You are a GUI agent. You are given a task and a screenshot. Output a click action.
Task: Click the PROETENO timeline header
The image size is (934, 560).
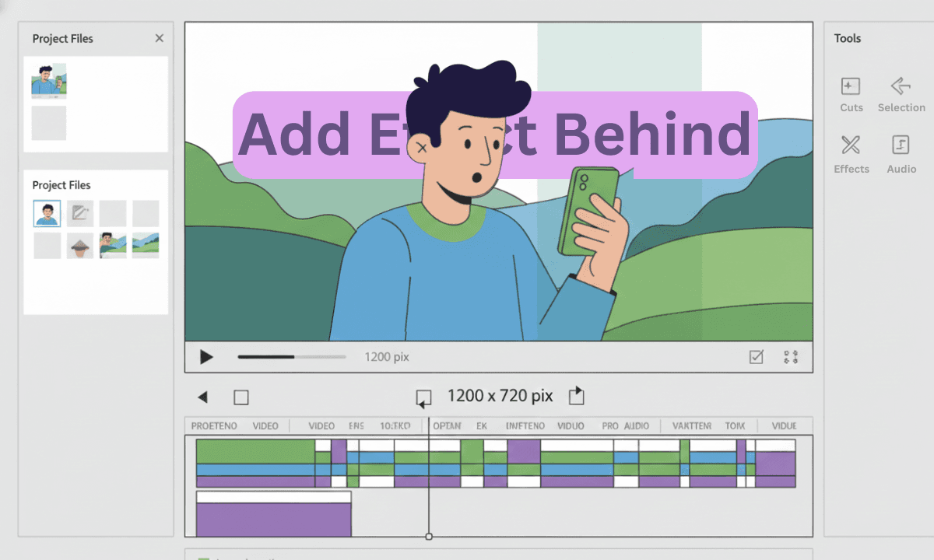point(213,426)
